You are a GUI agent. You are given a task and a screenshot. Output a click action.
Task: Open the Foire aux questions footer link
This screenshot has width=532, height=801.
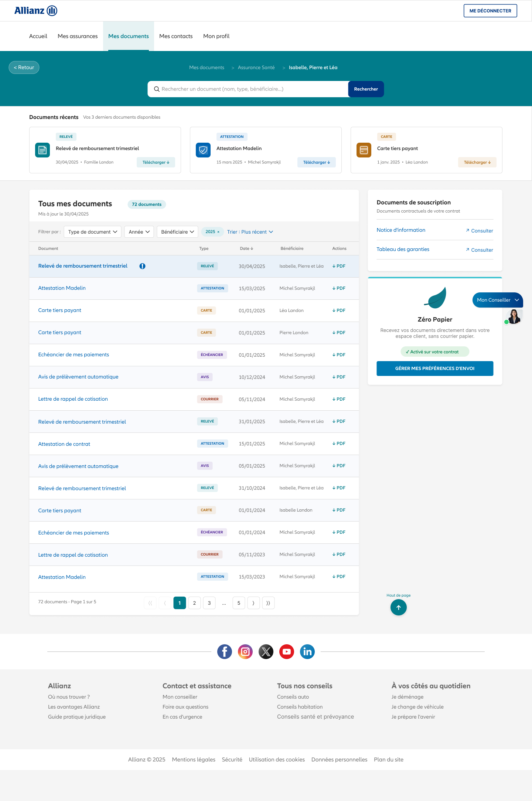185,707
